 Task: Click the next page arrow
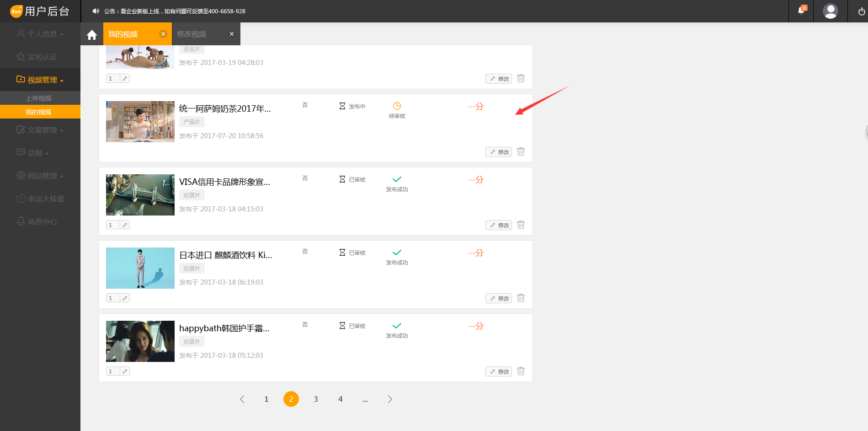[390, 399]
